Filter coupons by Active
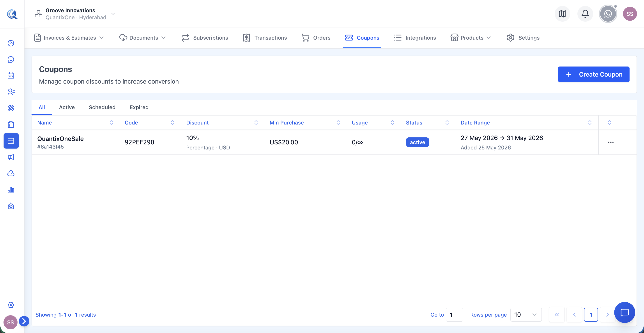The height and width of the screenshot is (333, 644). coord(67,107)
